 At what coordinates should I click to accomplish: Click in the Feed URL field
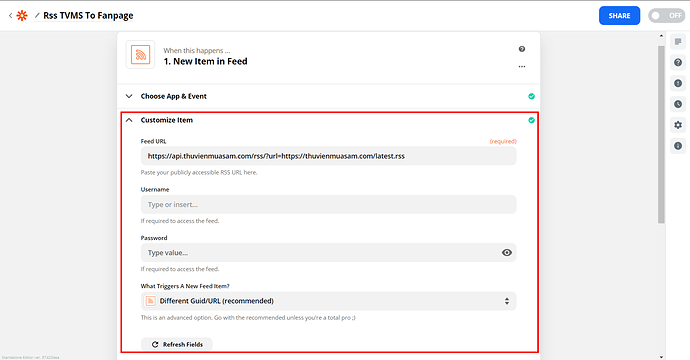click(x=328, y=156)
